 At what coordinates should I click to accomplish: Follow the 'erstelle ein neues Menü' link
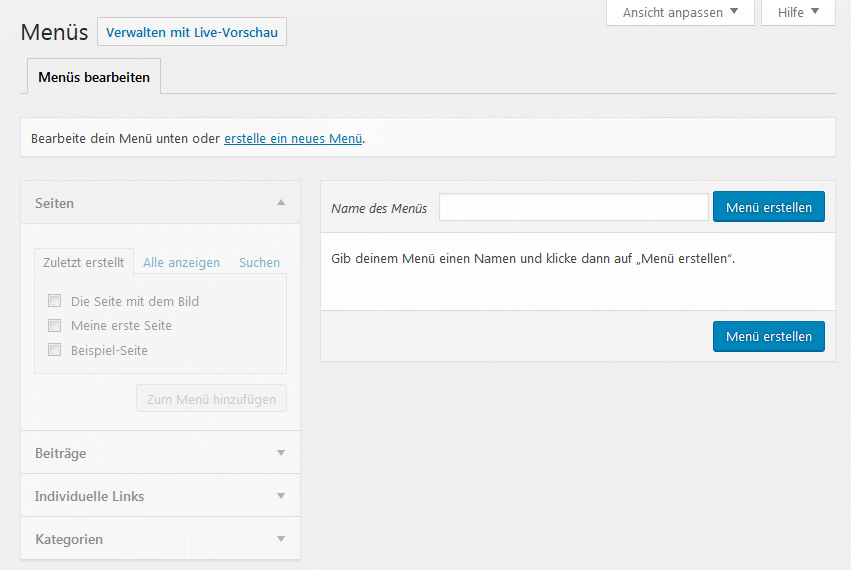click(292, 138)
